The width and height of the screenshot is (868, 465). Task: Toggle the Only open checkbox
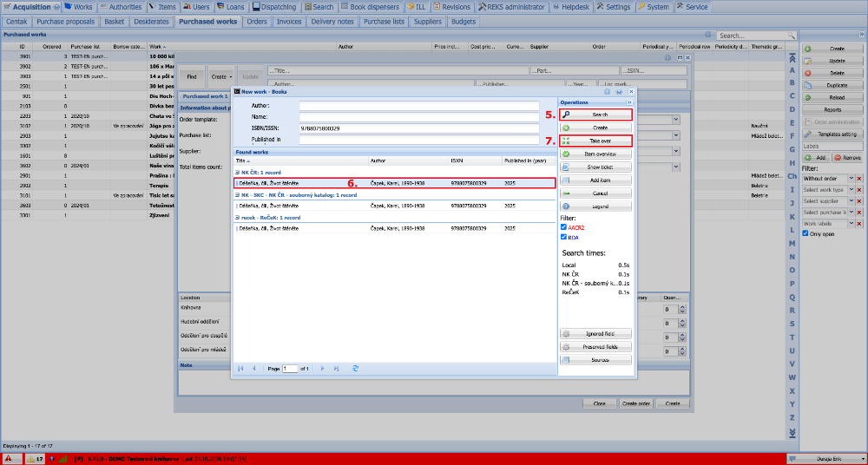click(805, 234)
